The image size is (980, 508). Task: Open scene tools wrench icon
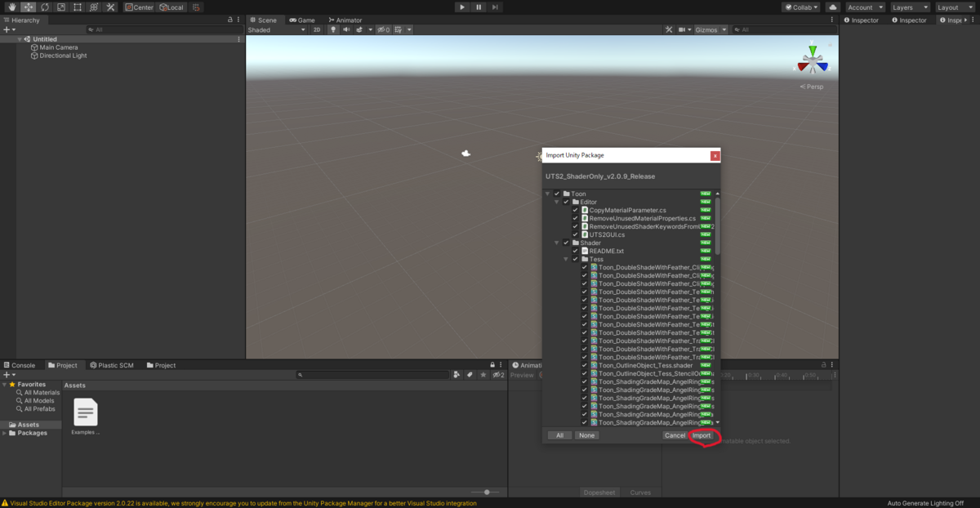[x=669, y=29]
